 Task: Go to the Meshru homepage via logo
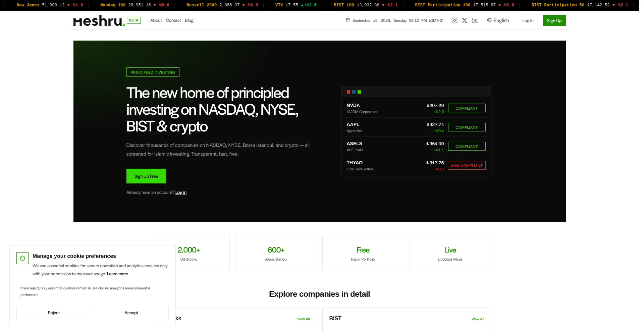coord(99,21)
